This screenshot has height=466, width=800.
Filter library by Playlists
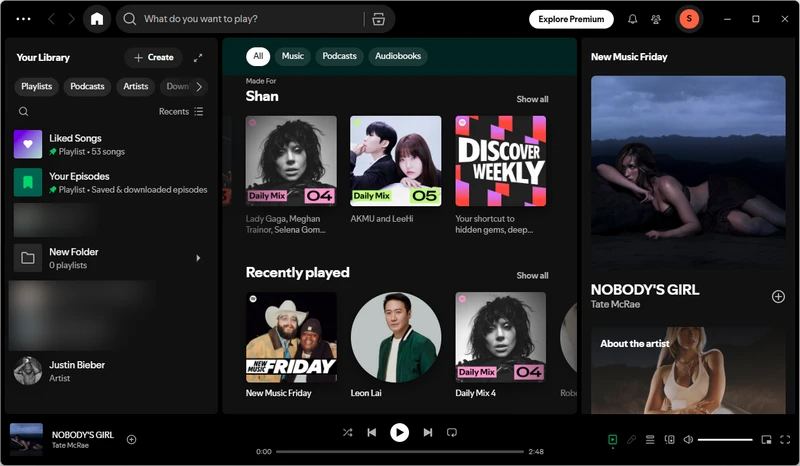(36, 86)
